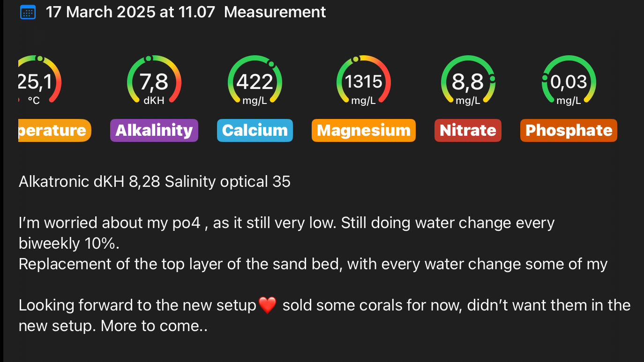
Task: Select the dark orange Phosphate label
Action: 569,130
